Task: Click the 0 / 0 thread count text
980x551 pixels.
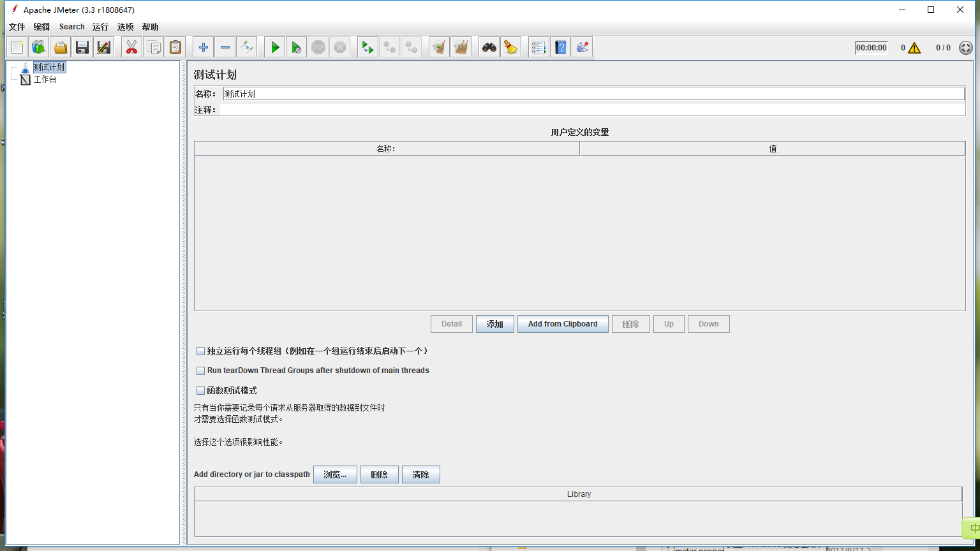Action: (x=943, y=48)
